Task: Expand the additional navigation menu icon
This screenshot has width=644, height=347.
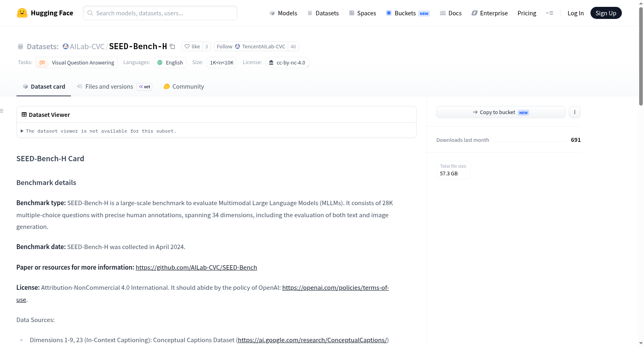Action: (549, 13)
